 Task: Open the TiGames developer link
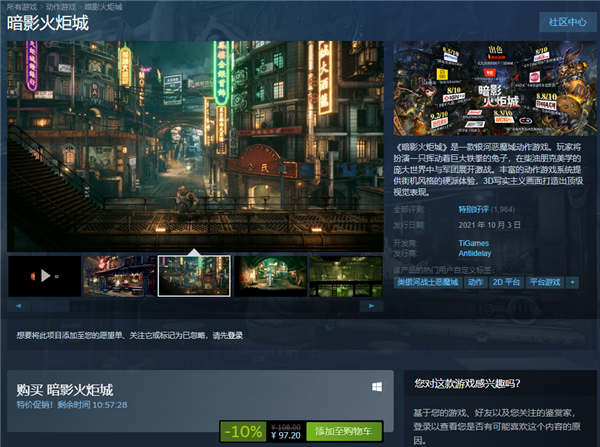click(x=479, y=241)
